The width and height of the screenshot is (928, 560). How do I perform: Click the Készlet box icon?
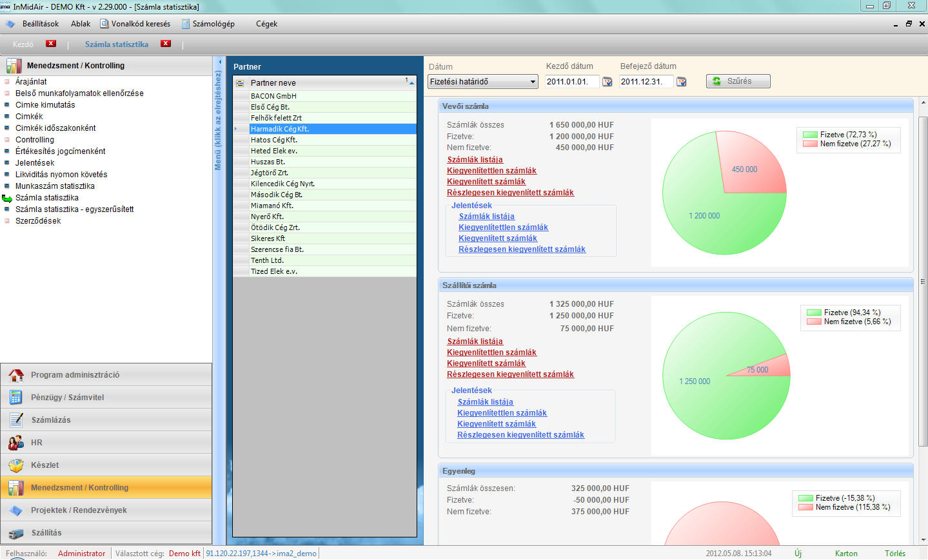click(16, 465)
